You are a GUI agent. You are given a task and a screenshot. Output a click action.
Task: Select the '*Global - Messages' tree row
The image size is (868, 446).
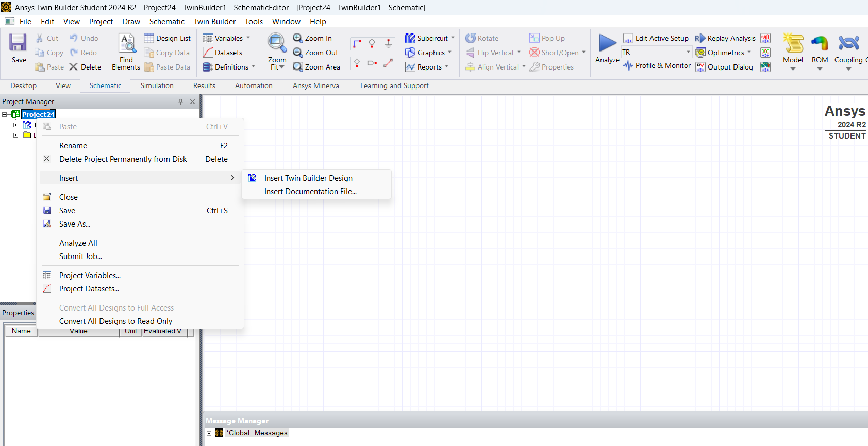[x=257, y=433]
